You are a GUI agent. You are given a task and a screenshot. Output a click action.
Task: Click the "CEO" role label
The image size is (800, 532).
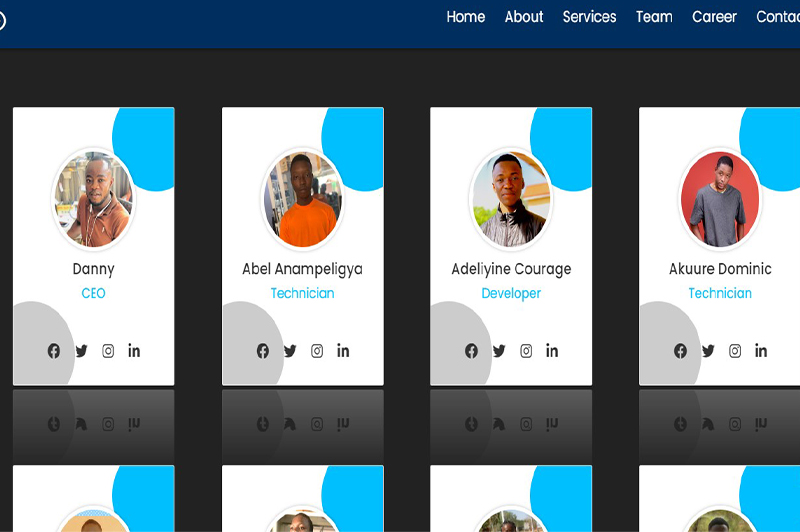click(93, 293)
